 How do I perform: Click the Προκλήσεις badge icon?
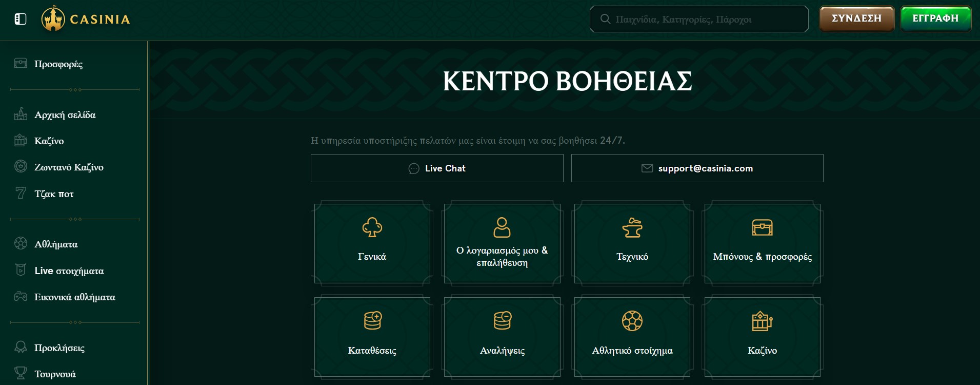click(x=21, y=347)
